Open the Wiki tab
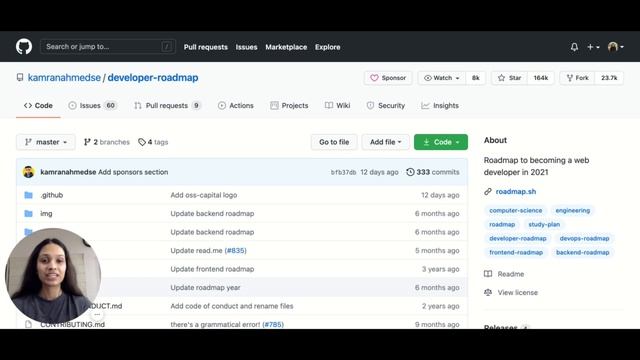 338,105
